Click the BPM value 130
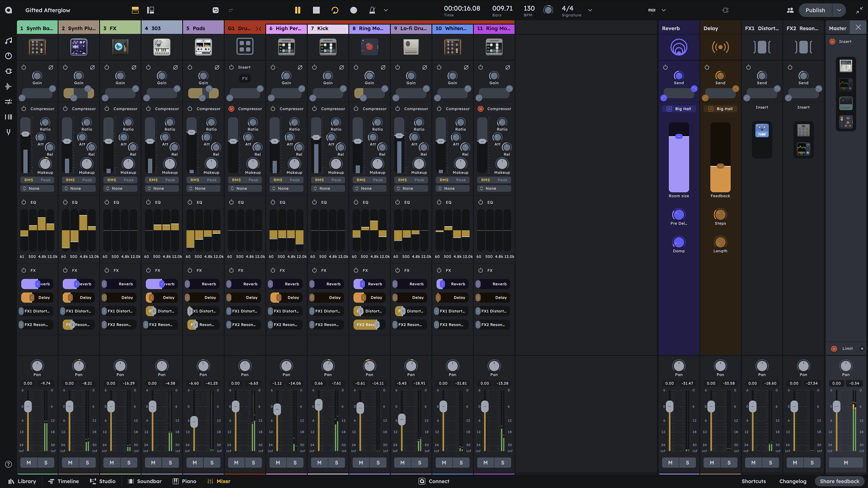This screenshot has width=868, height=488. coord(529,8)
